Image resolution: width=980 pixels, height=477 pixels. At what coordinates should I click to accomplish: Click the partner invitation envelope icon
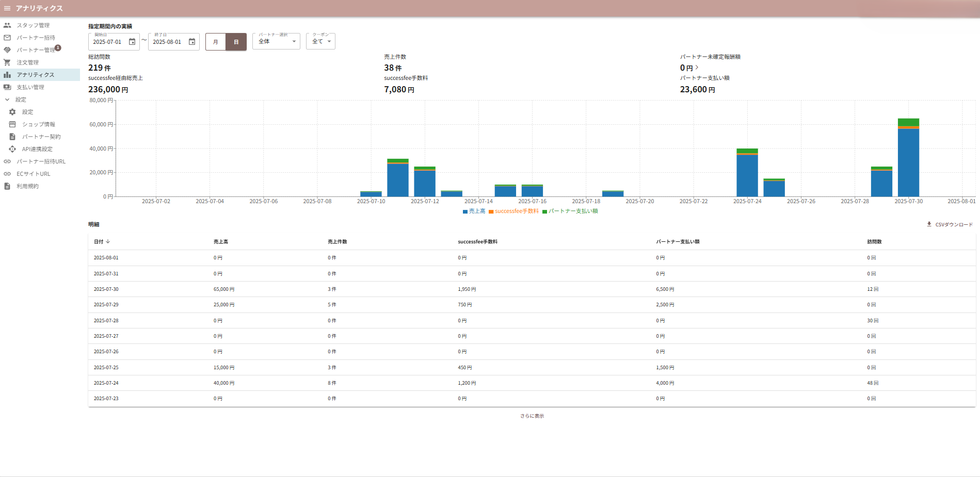coord(7,38)
